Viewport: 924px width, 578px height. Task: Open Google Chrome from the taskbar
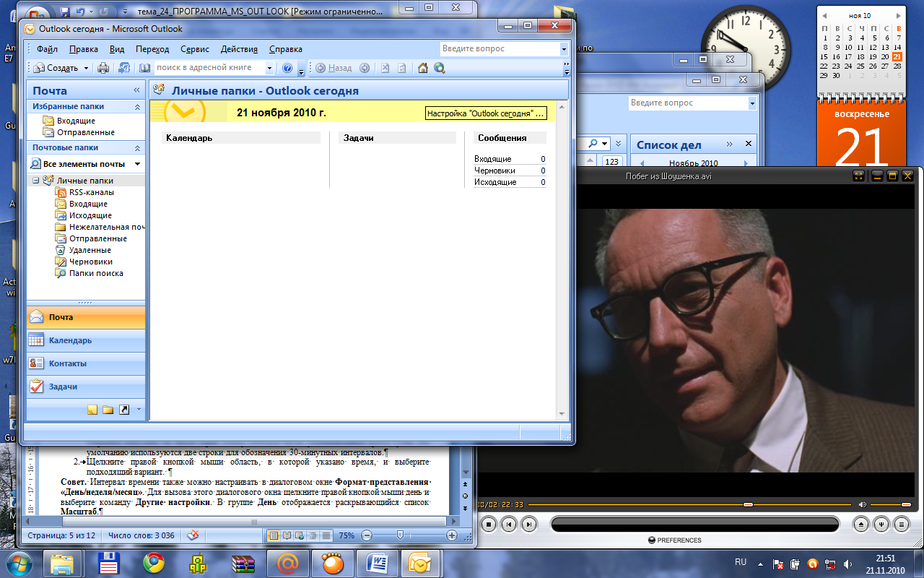[x=153, y=563]
